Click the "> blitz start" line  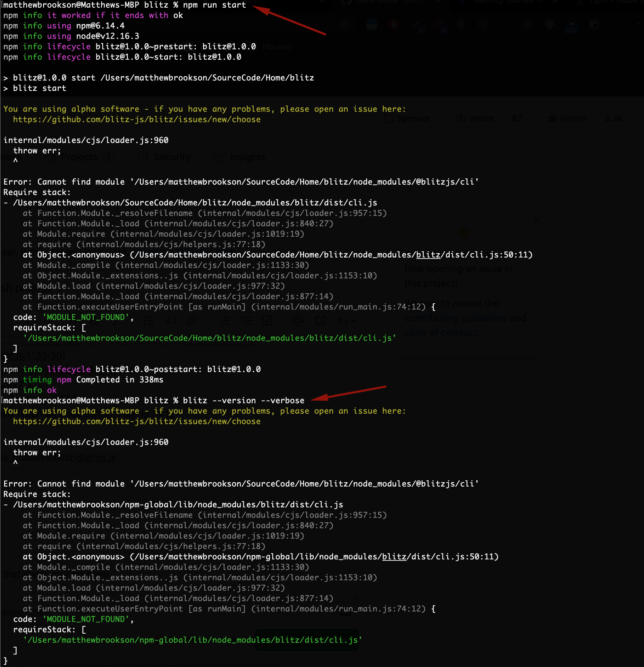point(35,88)
